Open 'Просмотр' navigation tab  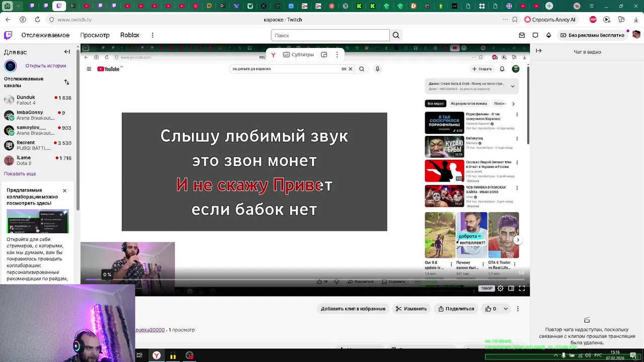(95, 35)
